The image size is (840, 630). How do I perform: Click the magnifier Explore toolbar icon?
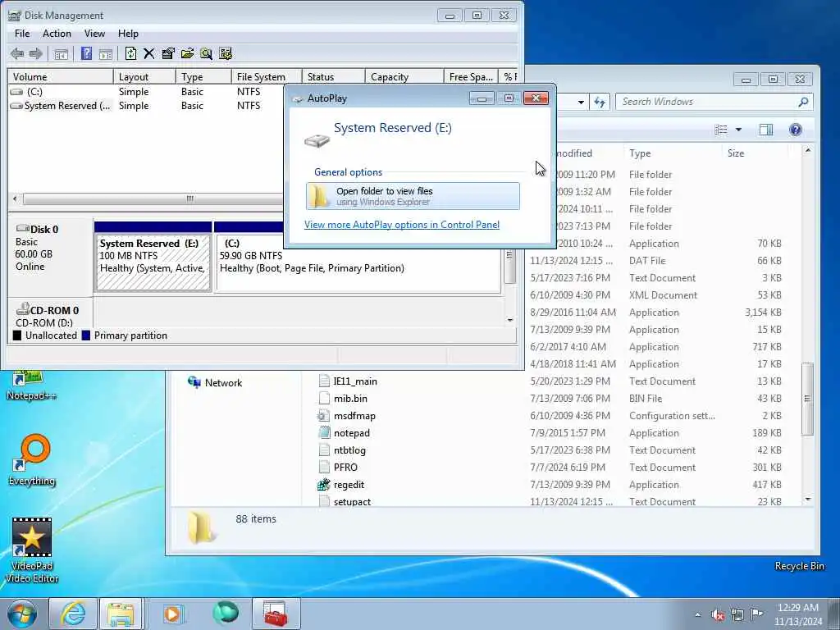(206, 53)
